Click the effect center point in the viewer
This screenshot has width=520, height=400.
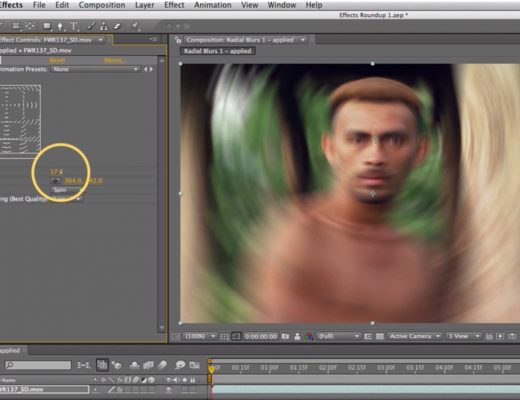coord(375,140)
